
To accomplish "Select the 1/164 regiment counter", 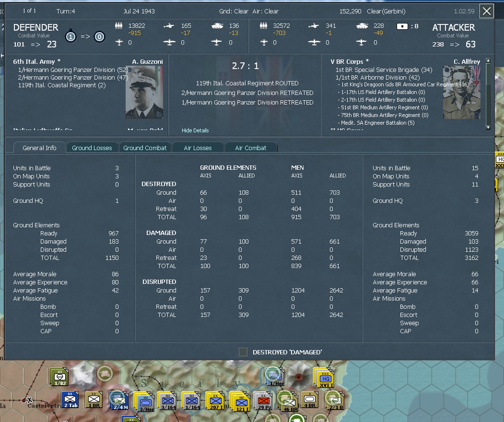I will coord(191,401).
